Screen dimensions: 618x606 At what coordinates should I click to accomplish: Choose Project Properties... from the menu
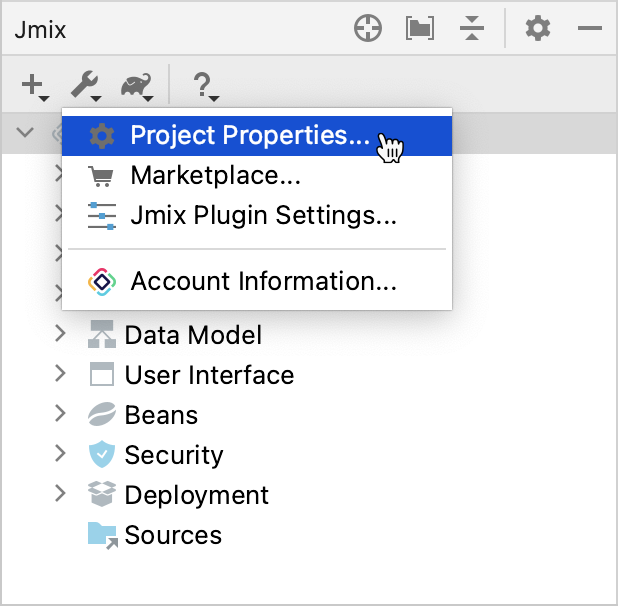tap(257, 136)
